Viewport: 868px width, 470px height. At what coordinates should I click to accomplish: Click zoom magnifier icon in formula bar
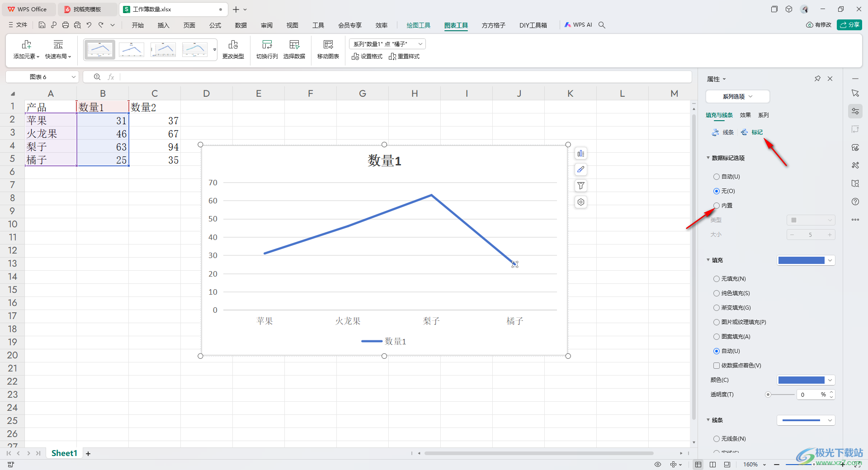click(x=97, y=77)
